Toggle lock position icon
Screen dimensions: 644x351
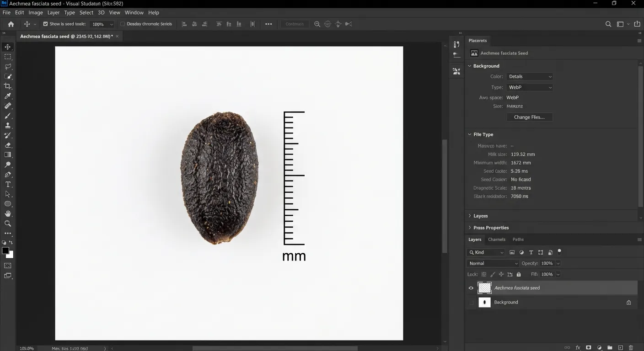[501, 274]
